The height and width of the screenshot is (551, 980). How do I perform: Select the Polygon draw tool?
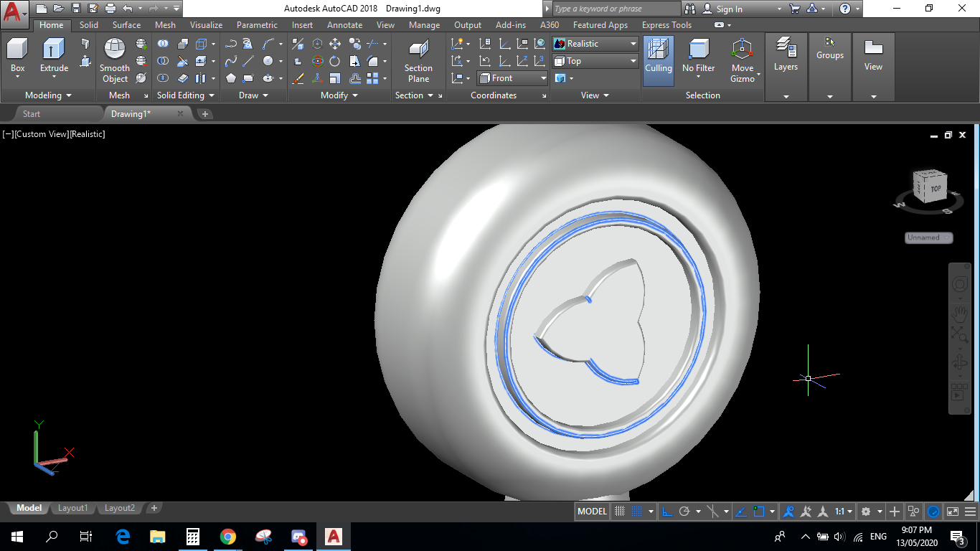click(x=231, y=78)
